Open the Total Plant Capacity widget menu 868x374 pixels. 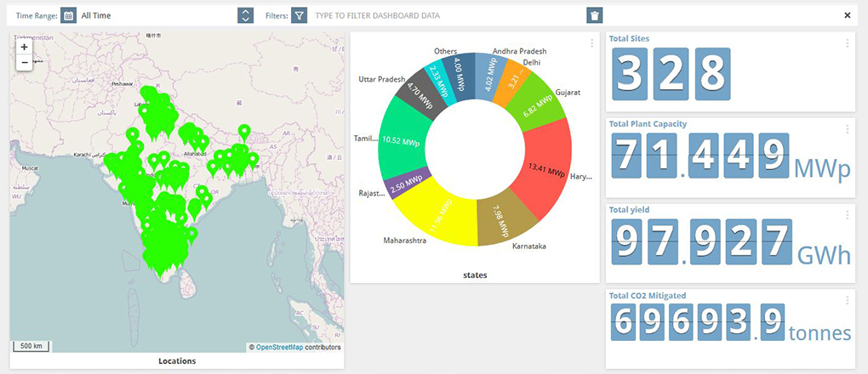coord(847,129)
